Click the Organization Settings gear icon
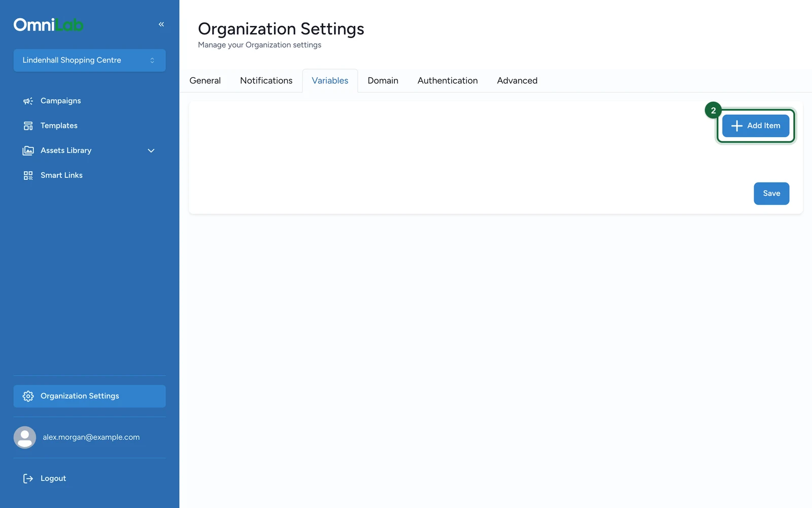 coord(28,396)
